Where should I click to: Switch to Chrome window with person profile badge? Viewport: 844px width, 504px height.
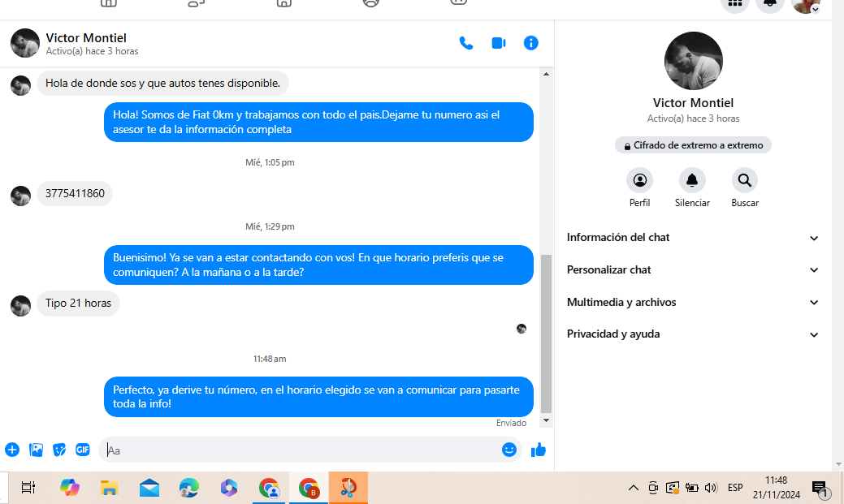[x=269, y=488]
